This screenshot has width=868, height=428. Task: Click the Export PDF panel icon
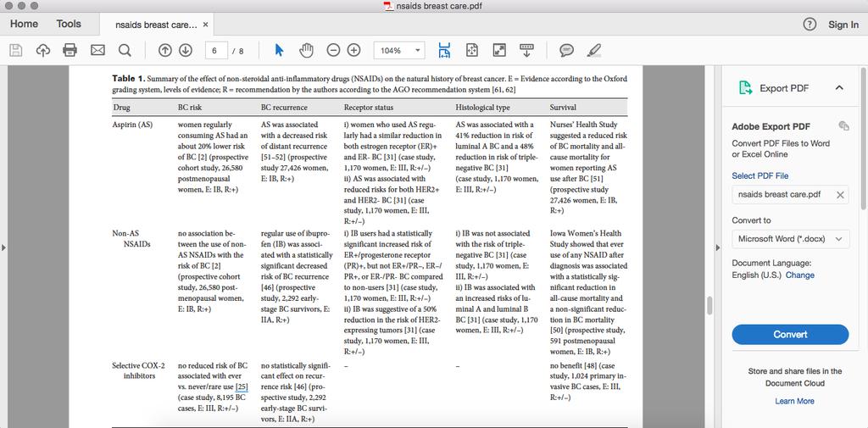pos(746,88)
